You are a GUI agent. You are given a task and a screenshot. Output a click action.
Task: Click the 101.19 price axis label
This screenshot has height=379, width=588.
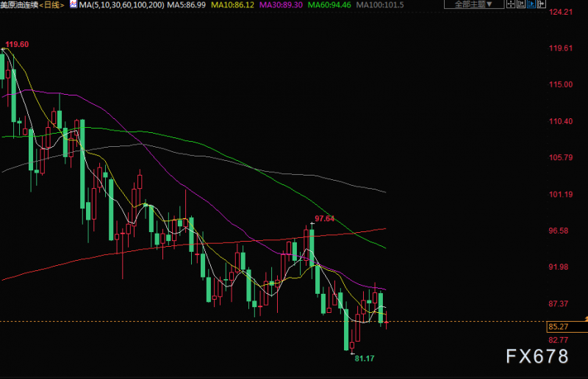561,194
